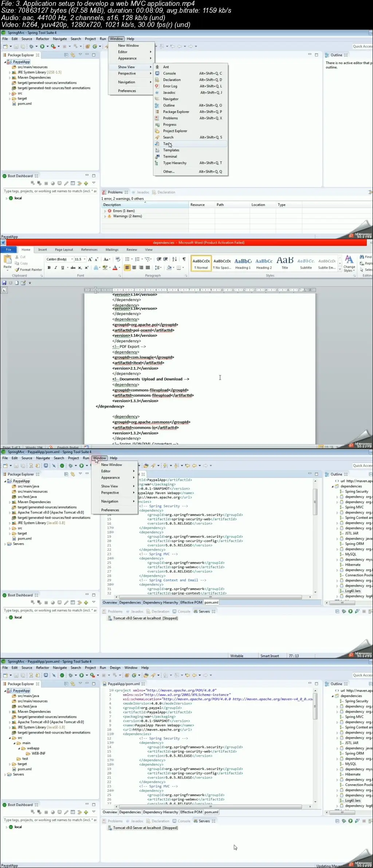Choose Preferences in third frame Window menu

pos(110,510)
